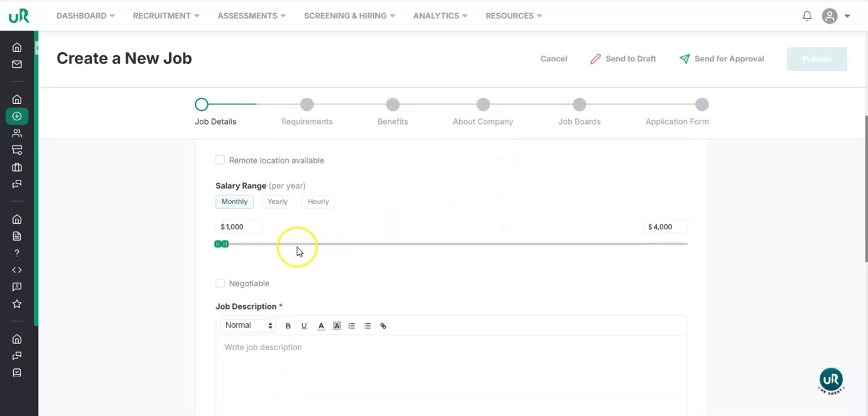Click the underline formatting icon
This screenshot has height=416, width=868.
click(304, 326)
